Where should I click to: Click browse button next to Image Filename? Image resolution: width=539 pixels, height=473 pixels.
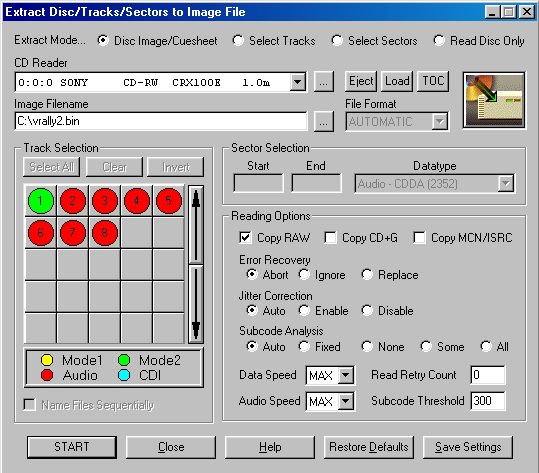point(323,121)
